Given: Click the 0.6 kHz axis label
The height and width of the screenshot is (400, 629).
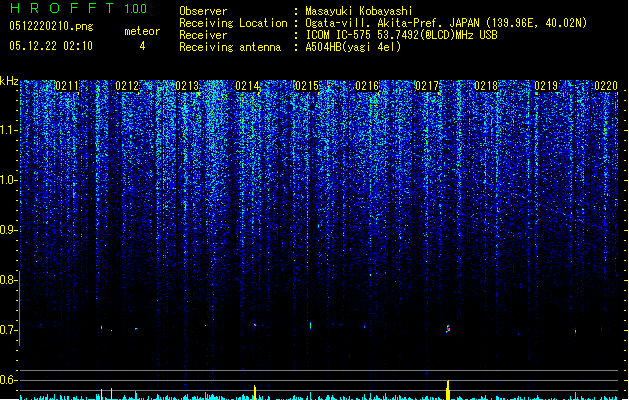Looking at the screenshot, I should [x=9, y=380].
